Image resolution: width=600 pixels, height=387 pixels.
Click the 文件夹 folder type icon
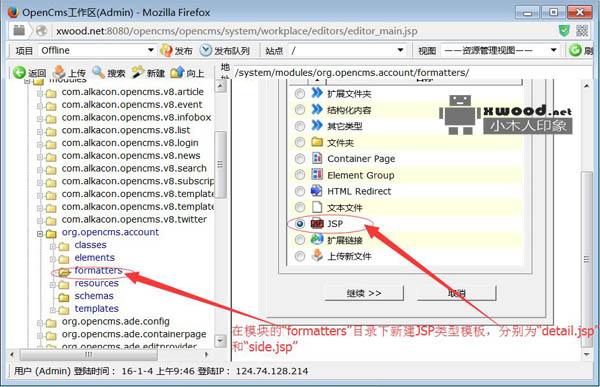pyautogui.click(x=317, y=142)
